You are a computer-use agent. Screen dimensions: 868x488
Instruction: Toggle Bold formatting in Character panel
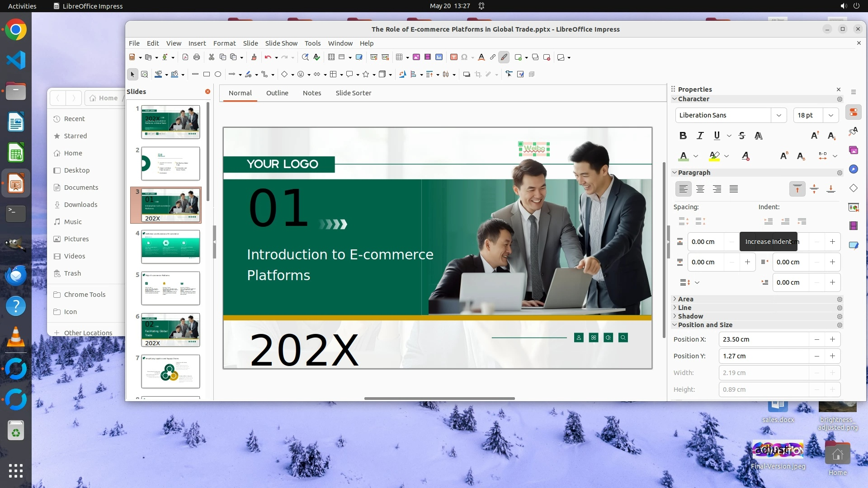pyautogui.click(x=683, y=136)
